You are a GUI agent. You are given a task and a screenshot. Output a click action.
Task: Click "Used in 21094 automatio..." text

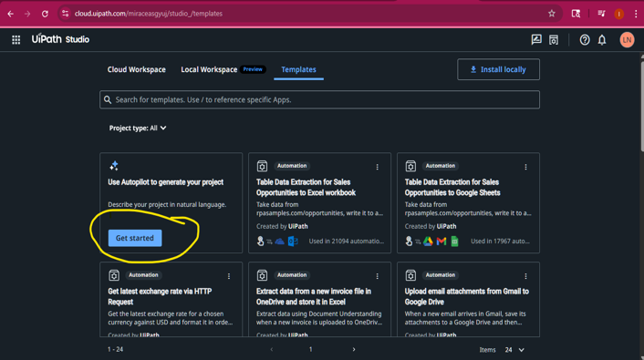coord(347,241)
